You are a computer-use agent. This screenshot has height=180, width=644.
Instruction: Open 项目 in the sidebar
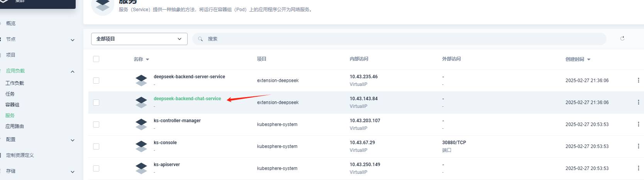click(x=11, y=55)
